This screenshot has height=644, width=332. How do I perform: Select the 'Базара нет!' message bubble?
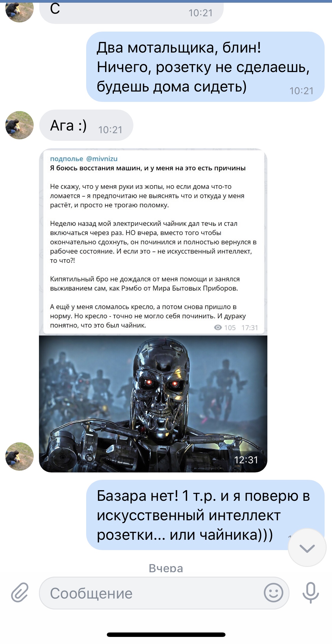[x=205, y=515]
